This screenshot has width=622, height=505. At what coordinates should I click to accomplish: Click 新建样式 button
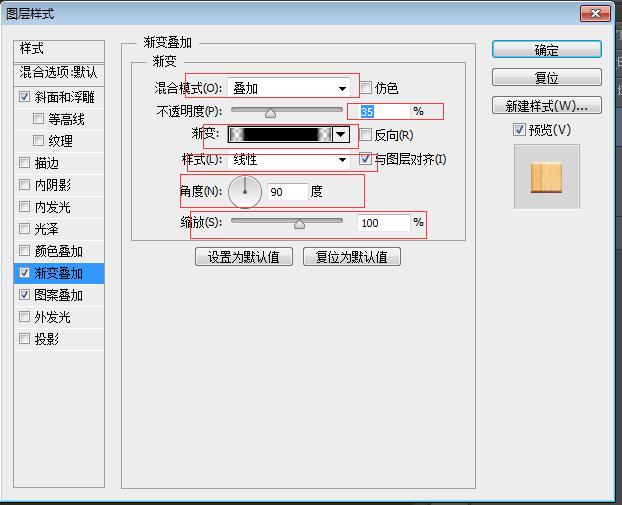546,106
